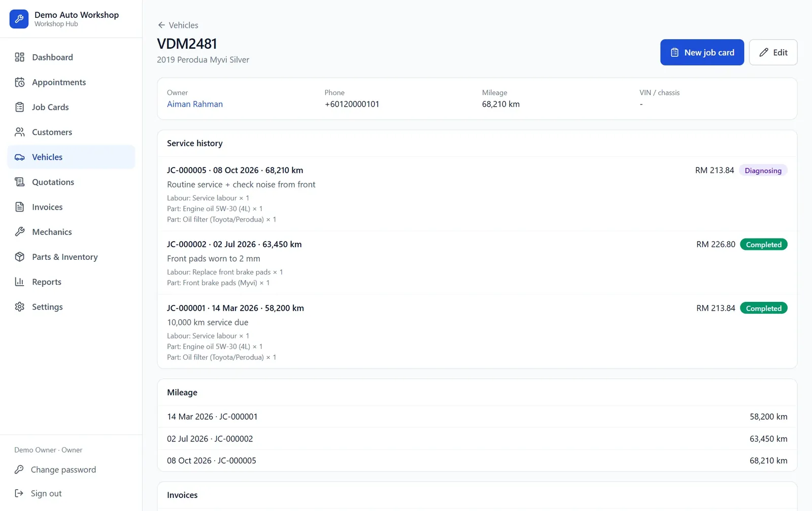Viewport: 812px width, 511px height.
Task: Open Mechanics from the sidebar
Action: [71, 232]
